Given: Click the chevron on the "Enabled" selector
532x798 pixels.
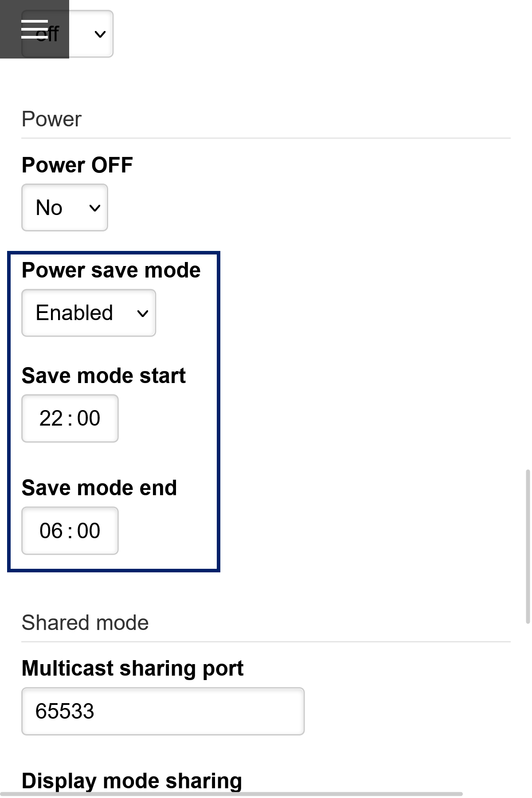Looking at the screenshot, I should (142, 314).
